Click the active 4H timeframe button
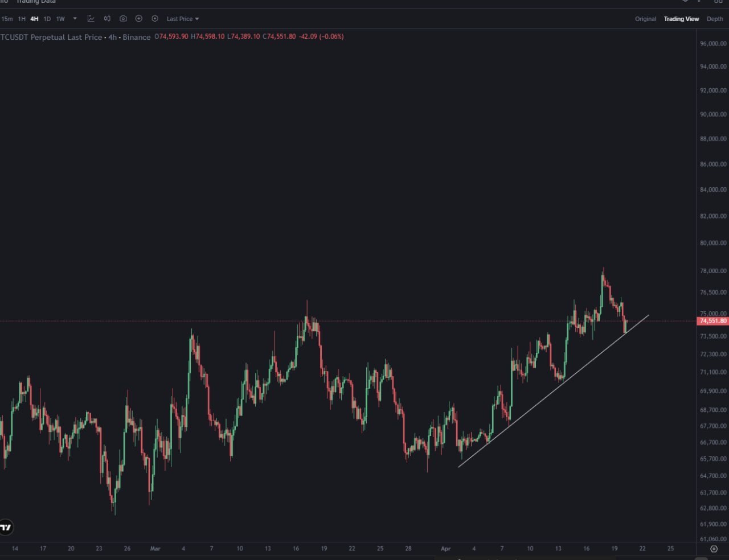This screenshot has width=729, height=560. point(34,19)
